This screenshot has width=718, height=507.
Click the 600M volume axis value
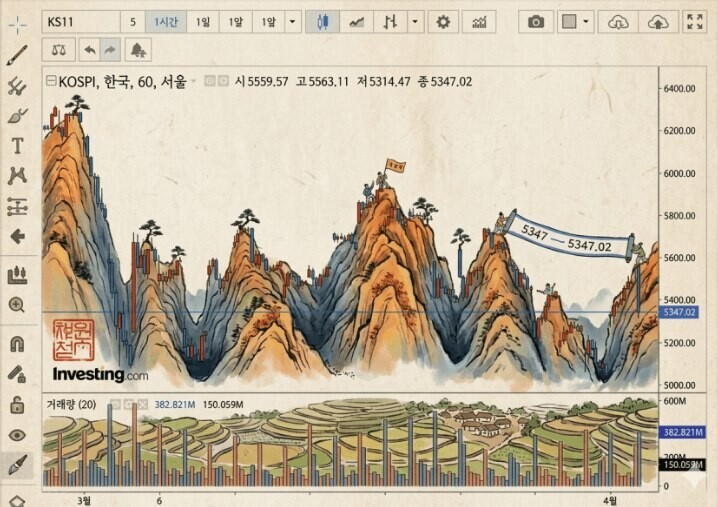[675, 401]
